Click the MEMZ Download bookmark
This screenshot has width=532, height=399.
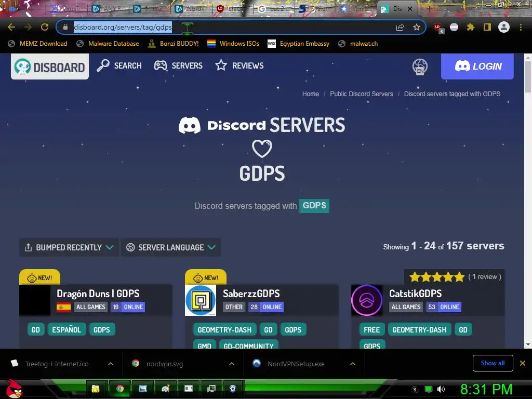click(x=37, y=44)
